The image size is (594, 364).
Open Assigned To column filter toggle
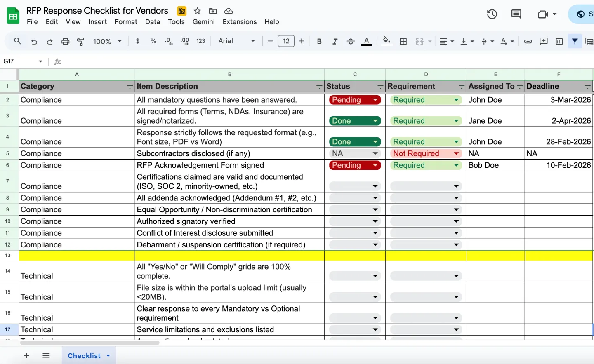[x=520, y=87]
